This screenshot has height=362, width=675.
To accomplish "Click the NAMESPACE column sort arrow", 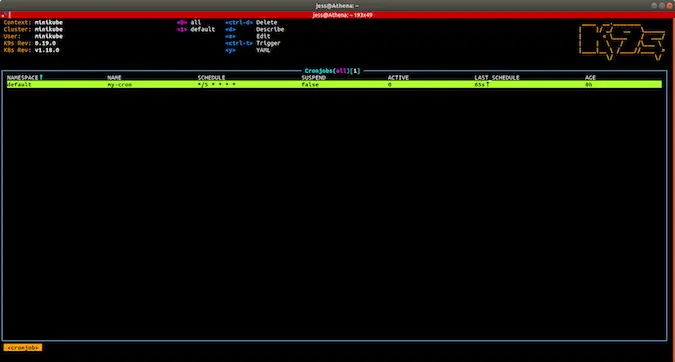I will pyautogui.click(x=41, y=77).
